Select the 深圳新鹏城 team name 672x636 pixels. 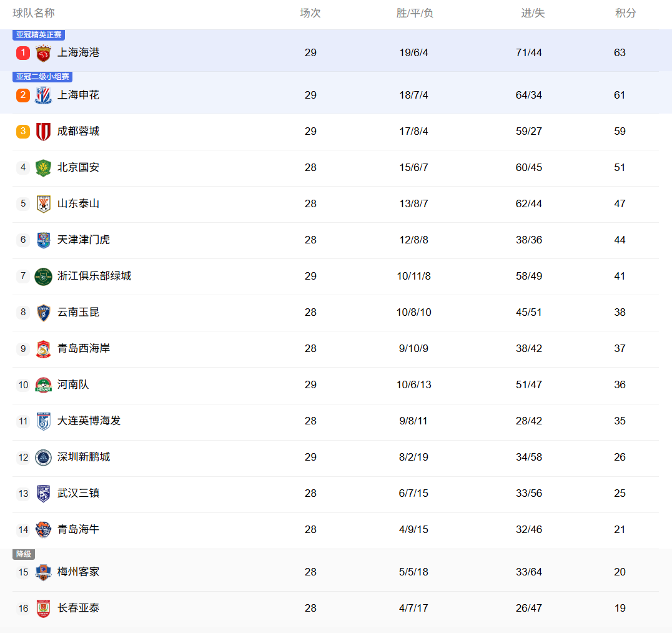[x=83, y=457]
